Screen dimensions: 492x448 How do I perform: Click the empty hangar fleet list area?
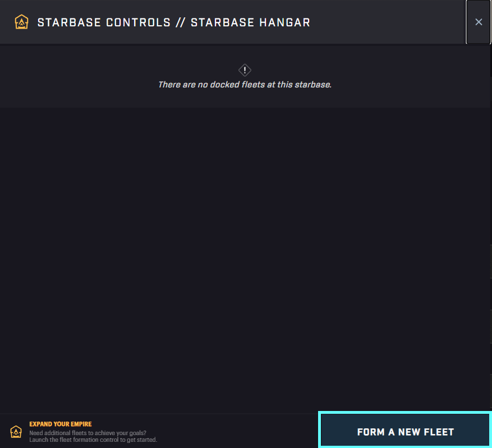[x=245, y=260]
